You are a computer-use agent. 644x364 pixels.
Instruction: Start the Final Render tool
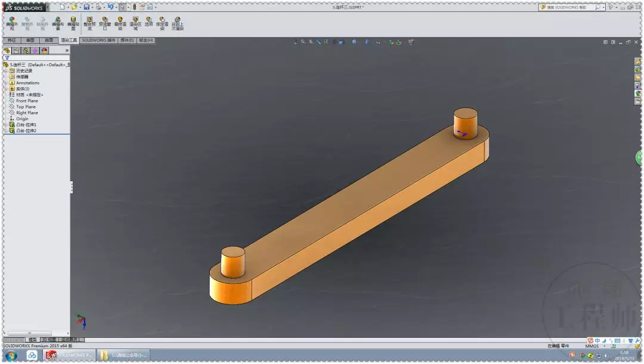[120, 23]
